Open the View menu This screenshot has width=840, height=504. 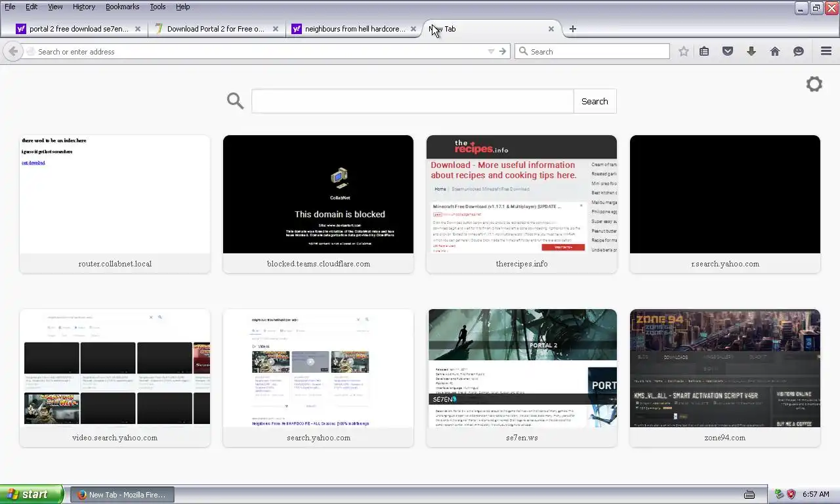pyautogui.click(x=55, y=7)
